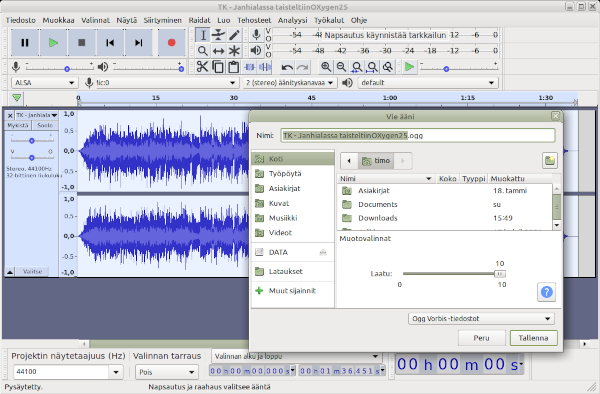
Task: Select Työpöytä in the places sidebar
Action: pyautogui.click(x=293, y=174)
